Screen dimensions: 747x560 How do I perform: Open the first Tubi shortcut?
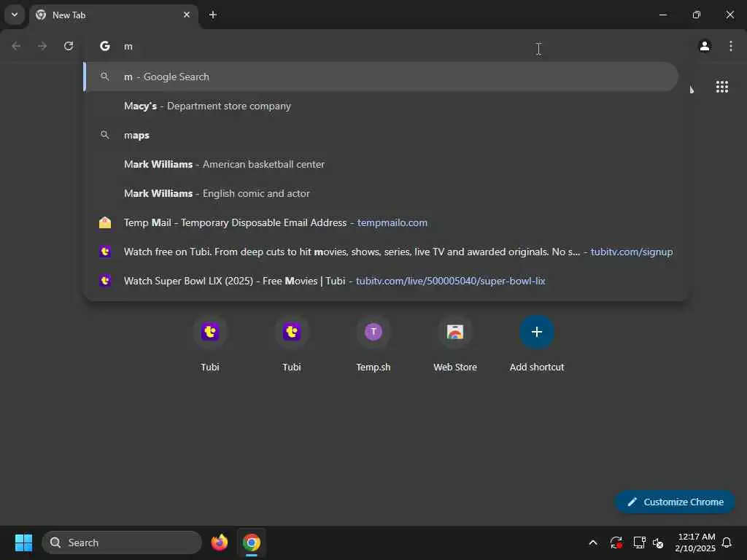point(210,343)
